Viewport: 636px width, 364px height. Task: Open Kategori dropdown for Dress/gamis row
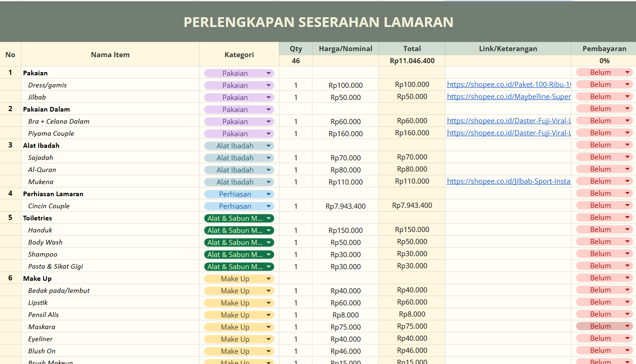(x=268, y=86)
